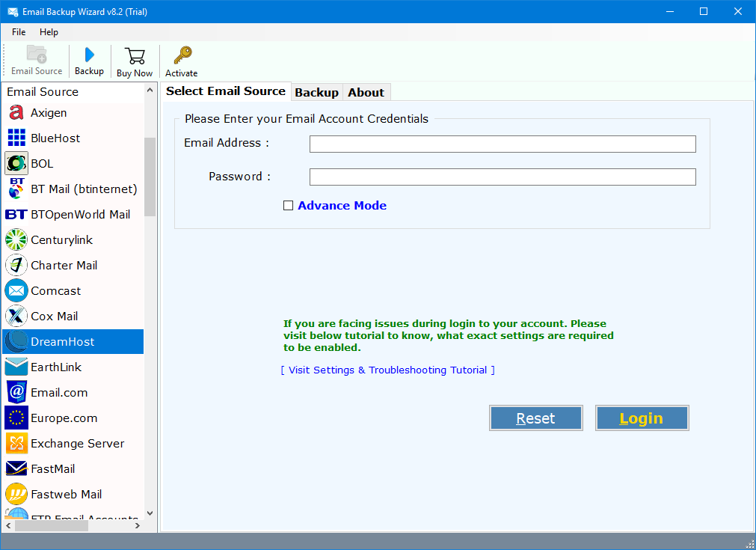Select the Europe.com flag icon
Image resolution: width=756 pixels, height=550 pixels.
(x=16, y=418)
